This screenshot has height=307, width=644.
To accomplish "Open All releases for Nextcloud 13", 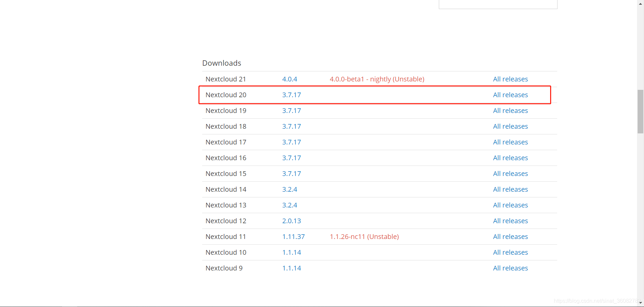I will 510,205.
